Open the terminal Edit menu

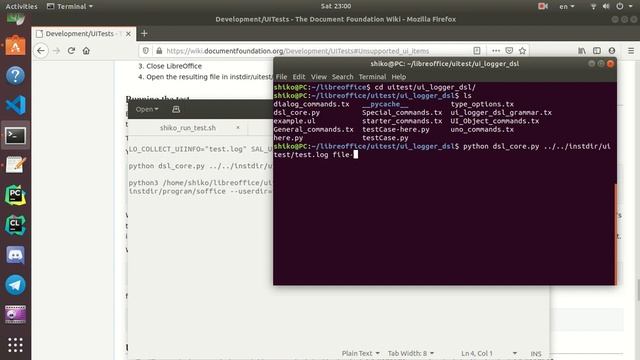coord(299,77)
